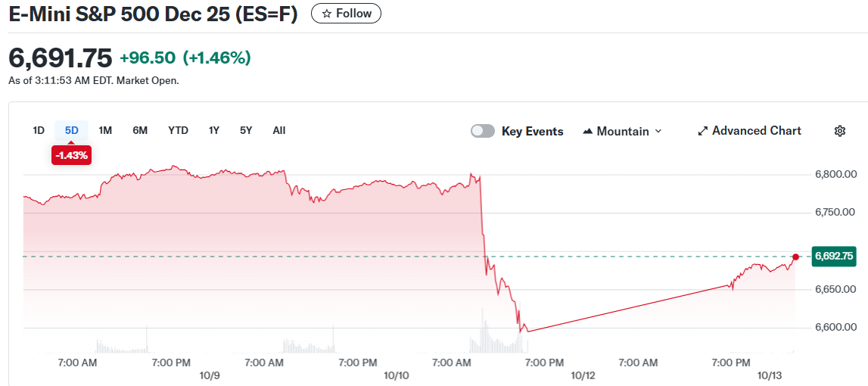The width and height of the screenshot is (868, 386).
Task: Switch to the 6M range
Action: tap(140, 130)
